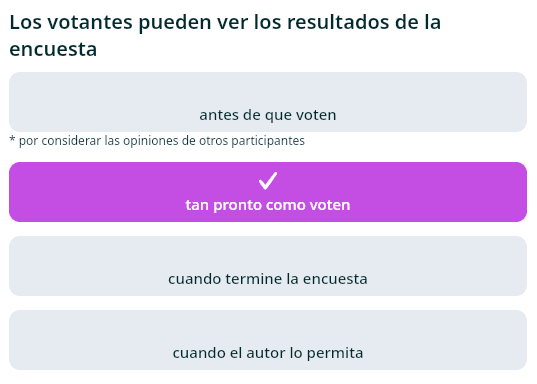Toggle the checked purple option button
Viewport: 537px width, 384px height.
(x=268, y=192)
